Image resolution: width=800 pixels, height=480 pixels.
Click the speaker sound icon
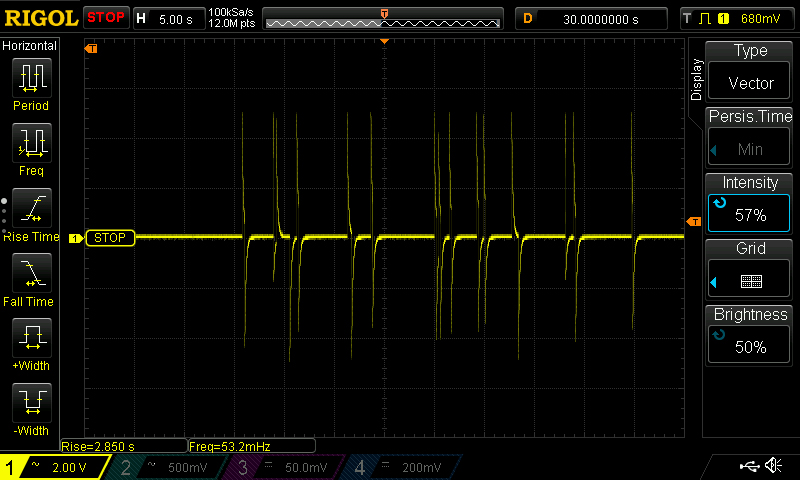pos(773,467)
